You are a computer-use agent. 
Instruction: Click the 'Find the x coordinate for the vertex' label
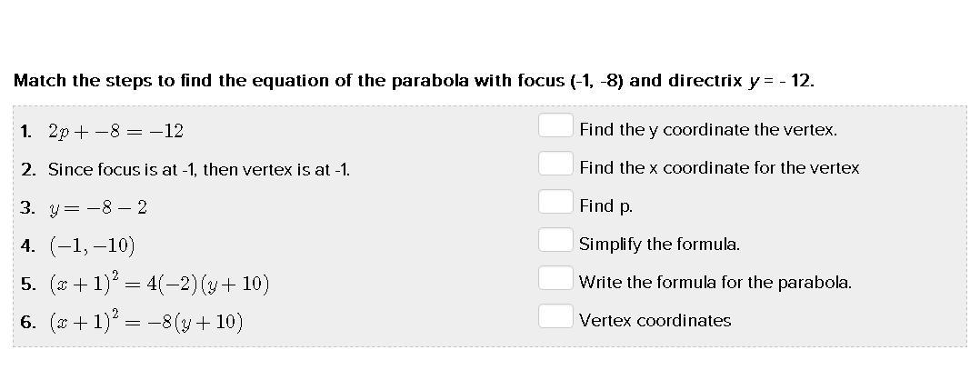click(x=719, y=168)
